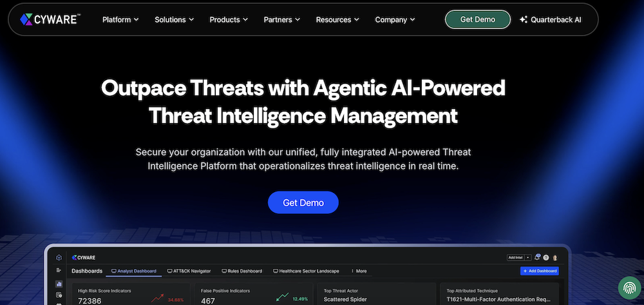Expand the Company menu in the navbar
The width and height of the screenshot is (644, 305).
tap(395, 19)
